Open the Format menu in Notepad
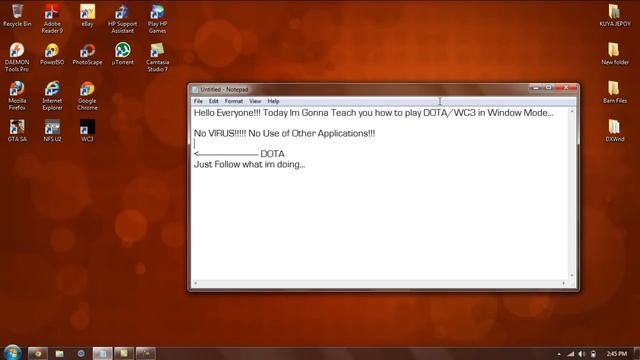The width and height of the screenshot is (640, 360). [x=234, y=101]
